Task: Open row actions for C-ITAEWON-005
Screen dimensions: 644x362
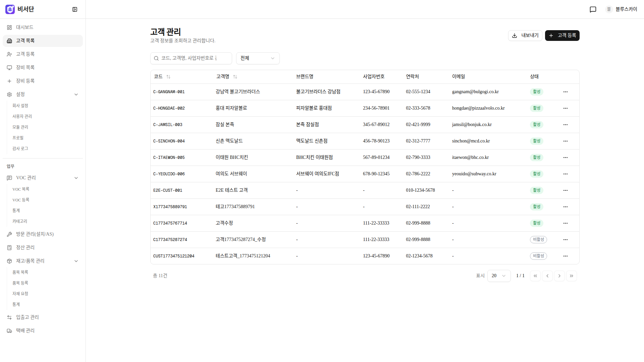Action: point(566,158)
